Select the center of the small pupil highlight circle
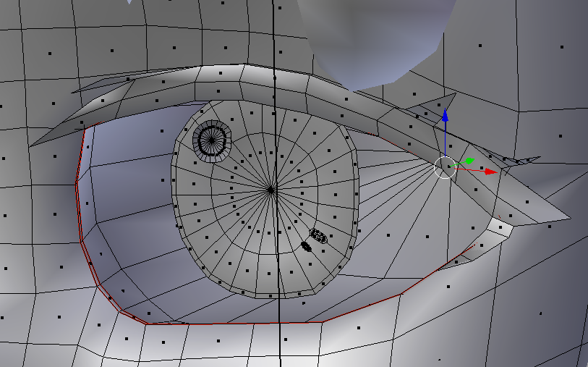Image resolution: width=588 pixels, height=367 pixels. (x=212, y=140)
